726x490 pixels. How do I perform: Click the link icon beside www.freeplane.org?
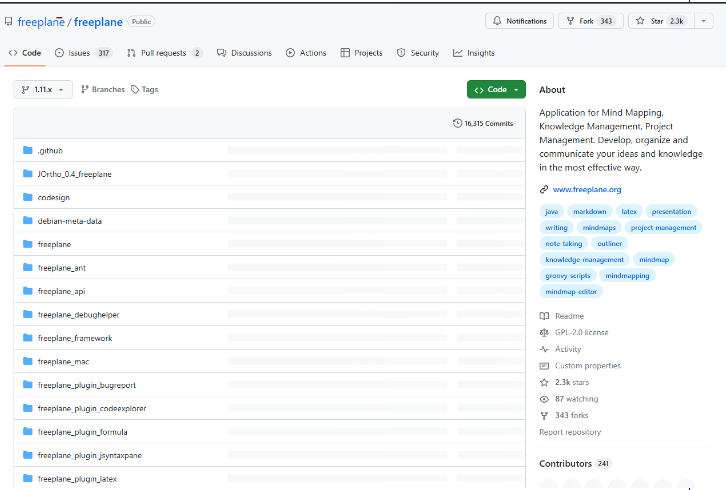(x=544, y=189)
